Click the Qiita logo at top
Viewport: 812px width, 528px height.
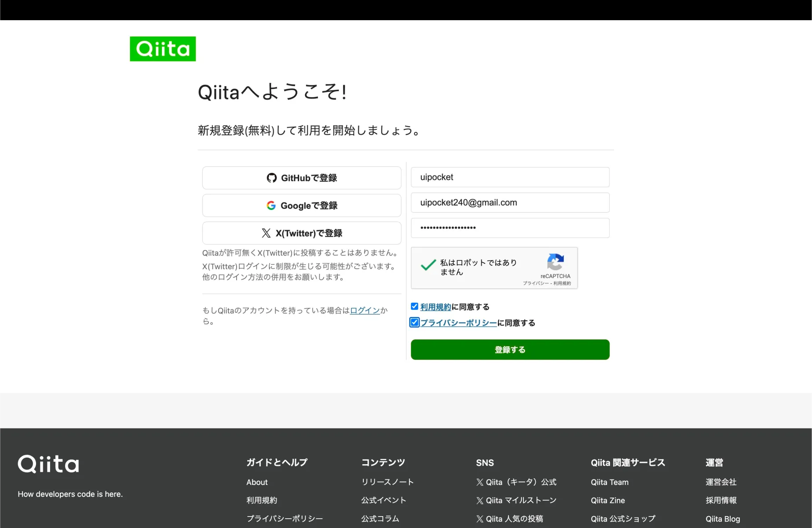[x=162, y=48]
